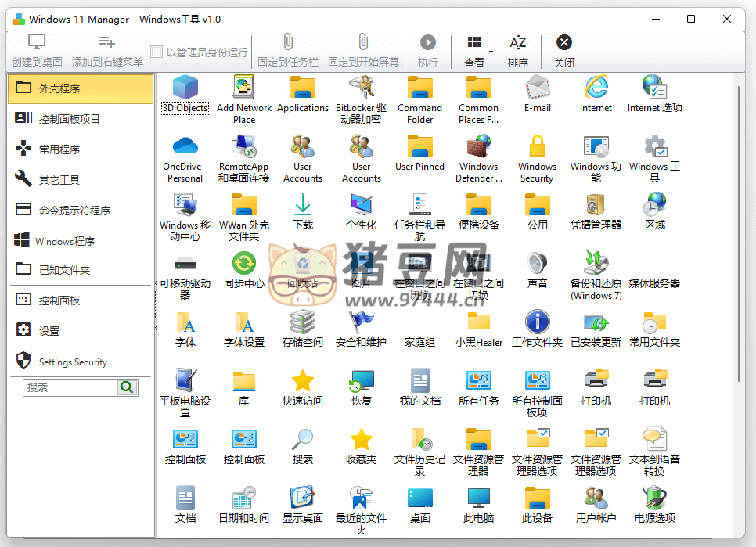Image resolution: width=756 pixels, height=547 pixels.
Task: Open the RemoteApp and desktop connections icon
Action: 244,146
